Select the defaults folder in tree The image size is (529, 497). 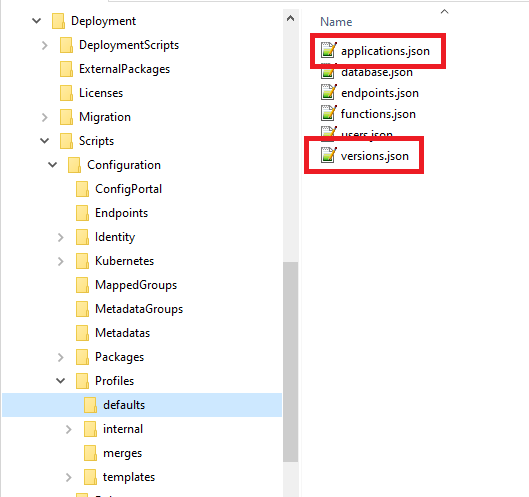click(x=142, y=405)
